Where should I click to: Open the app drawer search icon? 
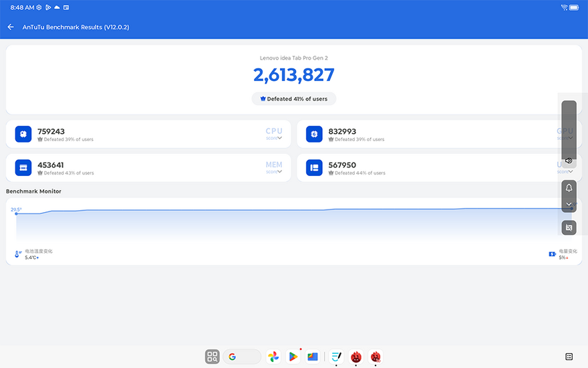click(212, 357)
